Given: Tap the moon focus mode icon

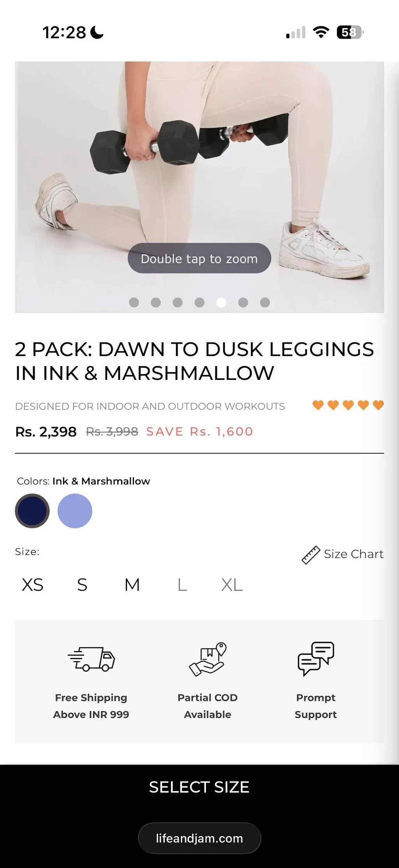Looking at the screenshot, I should tap(97, 32).
